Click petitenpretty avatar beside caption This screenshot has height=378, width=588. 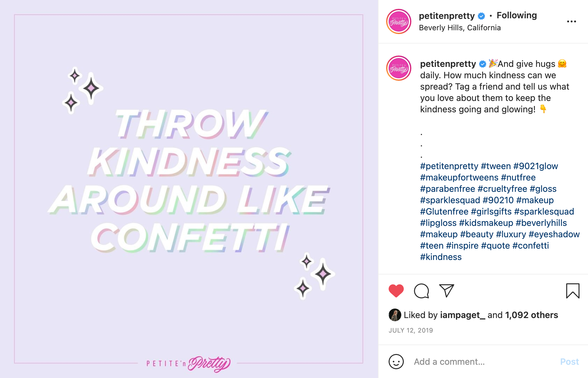point(399,68)
